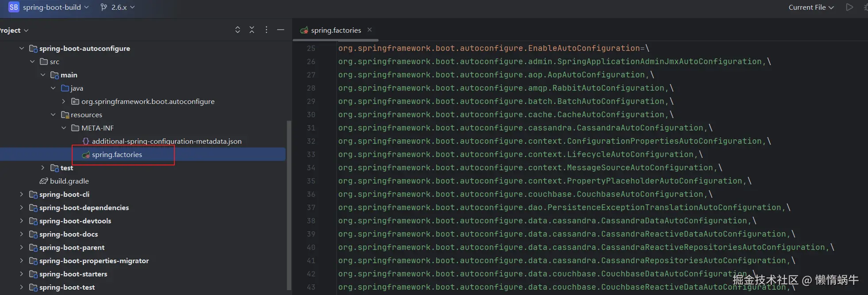
Task: Click the JSON file icon for metadata file
Action: point(86,141)
